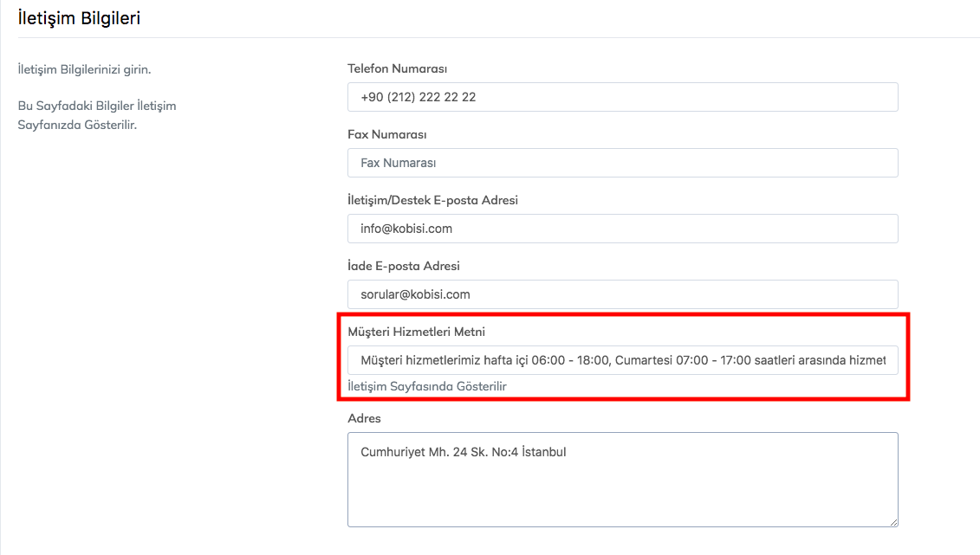Click the Cumhuriyet Mh. address text line

[x=463, y=452]
